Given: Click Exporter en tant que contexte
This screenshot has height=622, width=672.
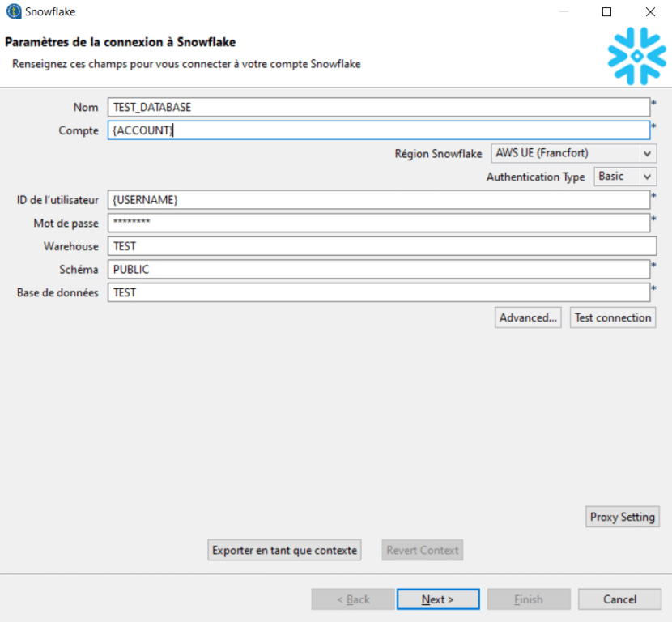Looking at the screenshot, I should pyautogui.click(x=284, y=550).
